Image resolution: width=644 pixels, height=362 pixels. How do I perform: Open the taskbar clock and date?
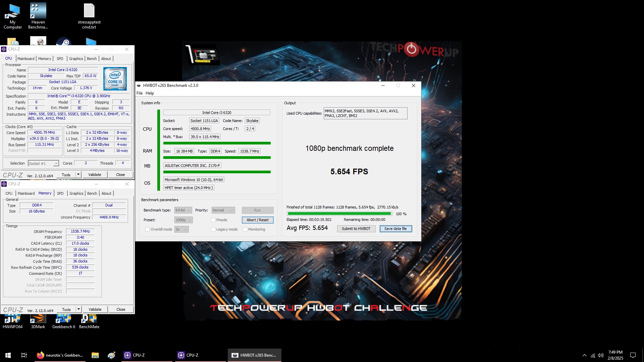point(615,355)
